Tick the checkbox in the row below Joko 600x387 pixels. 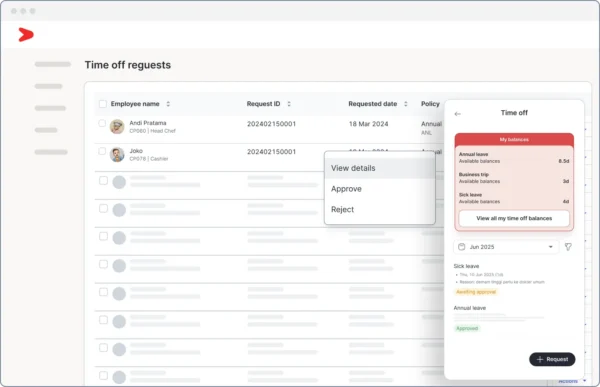(x=103, y=180)
